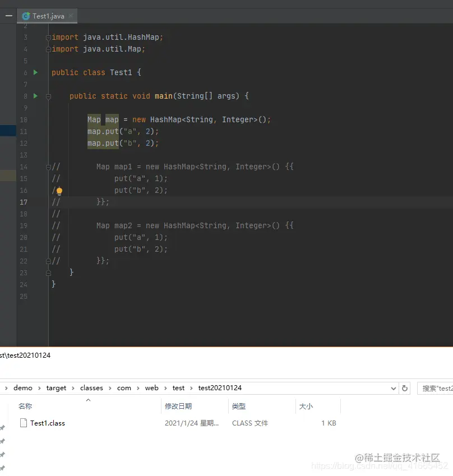Click 'test20210124' breadcrumb segment
This screenshot has width=453, height=476.
(220, 388)
